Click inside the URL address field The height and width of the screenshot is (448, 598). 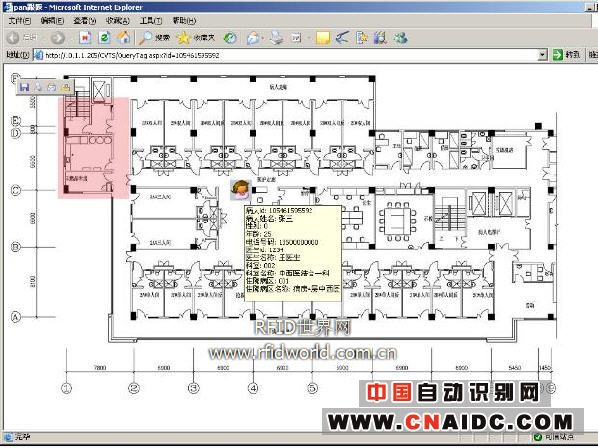coord(290,55)
